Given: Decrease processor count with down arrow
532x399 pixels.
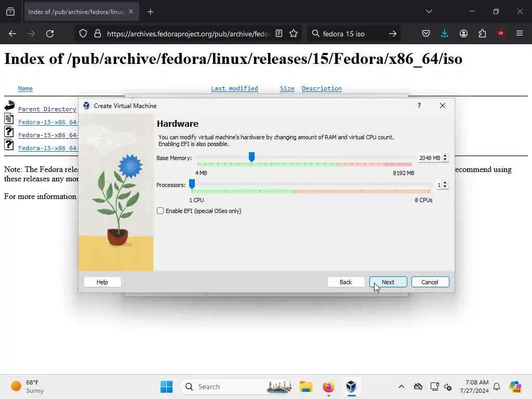Looking at the screenshot, I should [x=445, y=187].
